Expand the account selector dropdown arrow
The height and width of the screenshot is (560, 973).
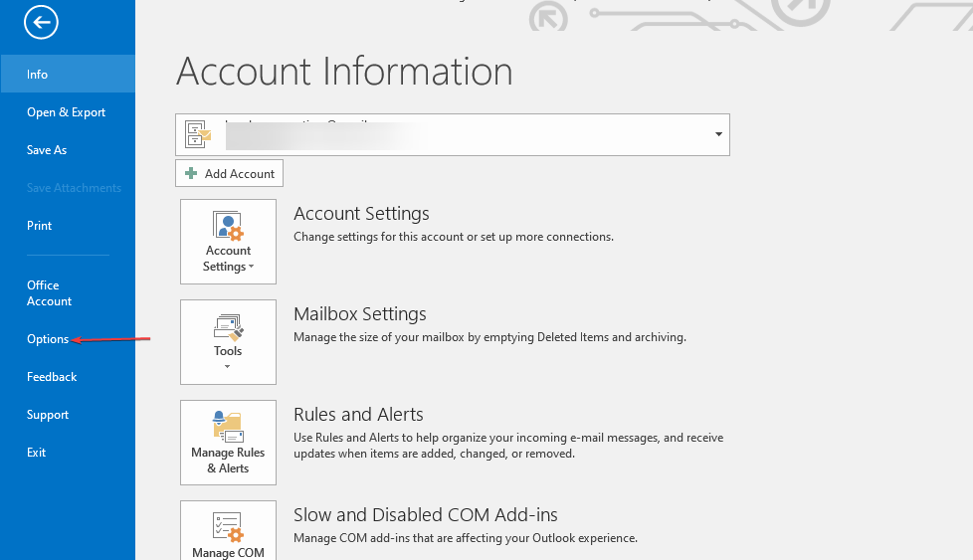718,134
